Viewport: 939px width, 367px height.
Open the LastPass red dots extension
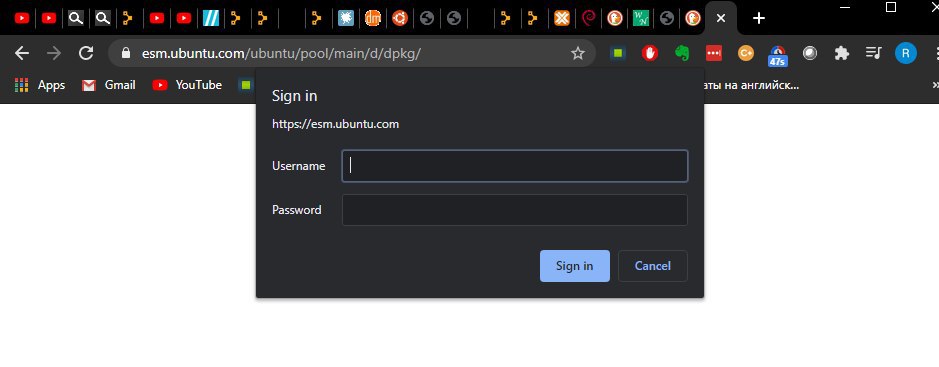pyautogui.click(x=714, y=53)
